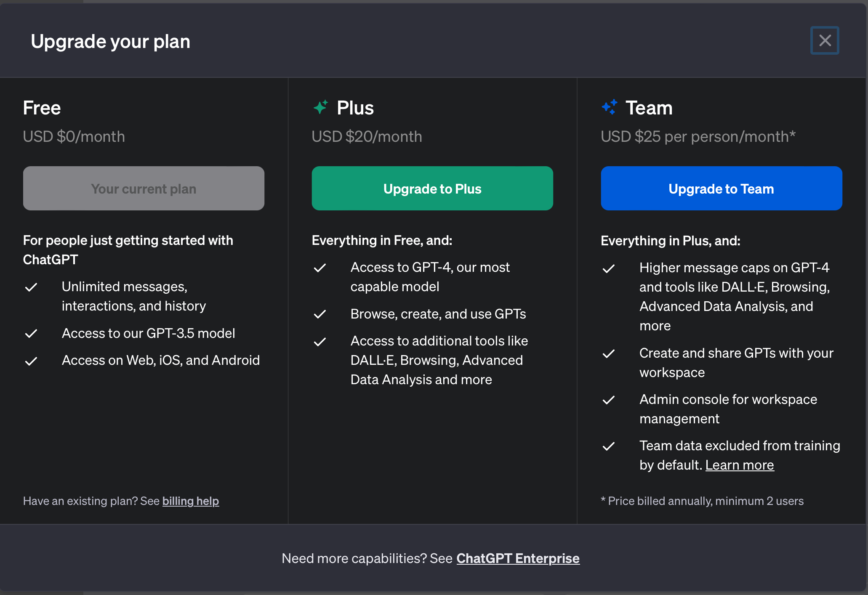
Task: Click checkmark beside Browse, create, use GPTs
Action: coord(320,314)
